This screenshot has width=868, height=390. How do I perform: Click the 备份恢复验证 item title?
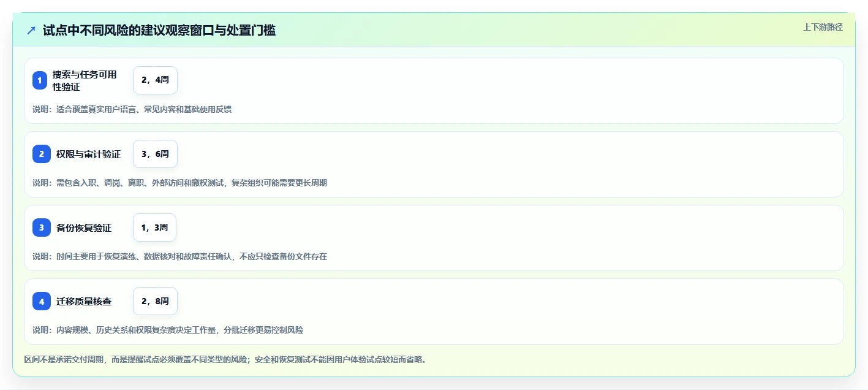point(84,228)
